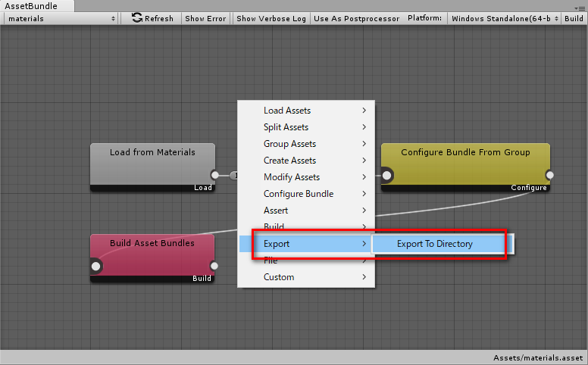588x365 pixels.
Task: Click the Assets/materials.asset path in status bar
Action: coord(538,358)
